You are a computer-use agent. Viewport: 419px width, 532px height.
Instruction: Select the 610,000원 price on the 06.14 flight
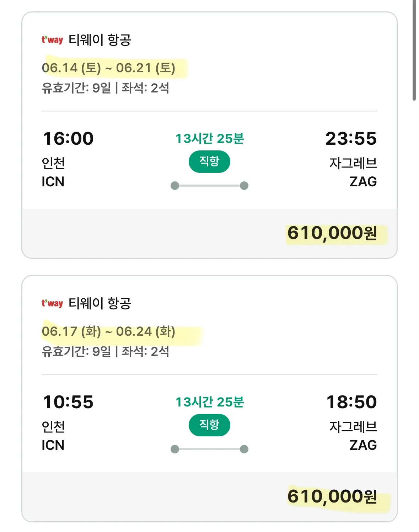point(332,233)
